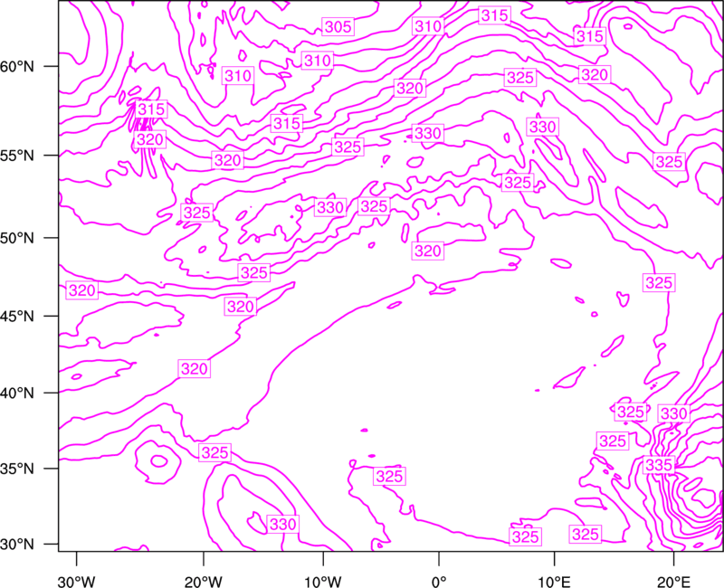
Task: Click the 30°W longitude axis label
Action: tap(77, 582)
